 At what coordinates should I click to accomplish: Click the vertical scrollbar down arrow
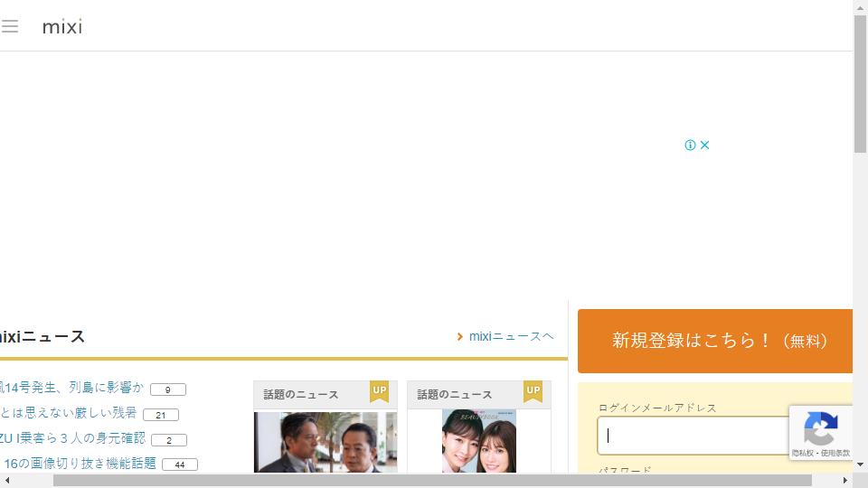(x=860, y=465)
